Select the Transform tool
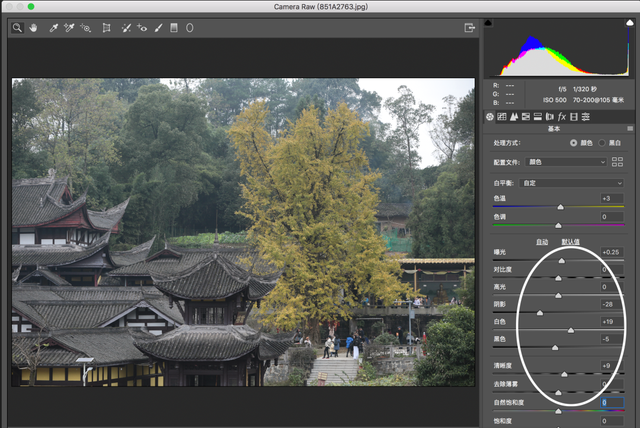640x428 pixels. click(x=107, y=28)
